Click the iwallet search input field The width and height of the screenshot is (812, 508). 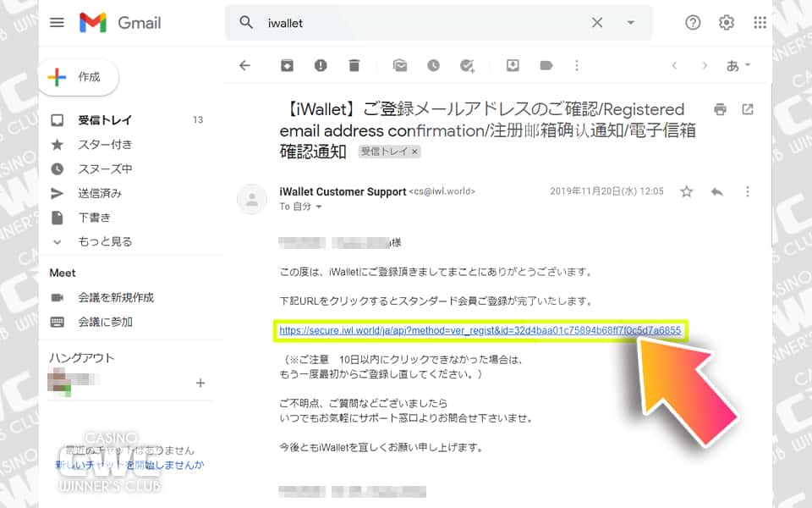point(425,23)
